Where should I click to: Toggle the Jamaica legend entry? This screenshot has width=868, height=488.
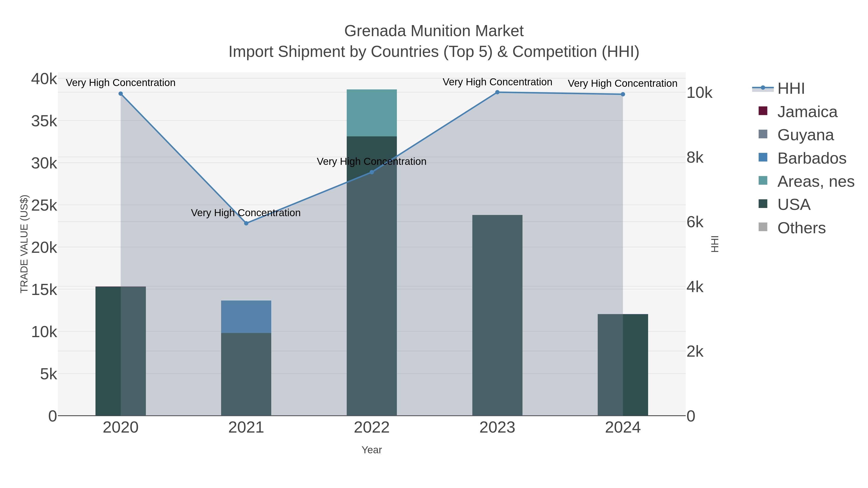(797, 112)
